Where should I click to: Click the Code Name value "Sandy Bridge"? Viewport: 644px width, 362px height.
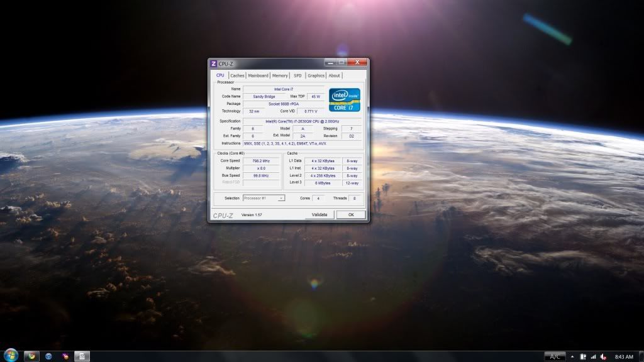click(264, 96)
